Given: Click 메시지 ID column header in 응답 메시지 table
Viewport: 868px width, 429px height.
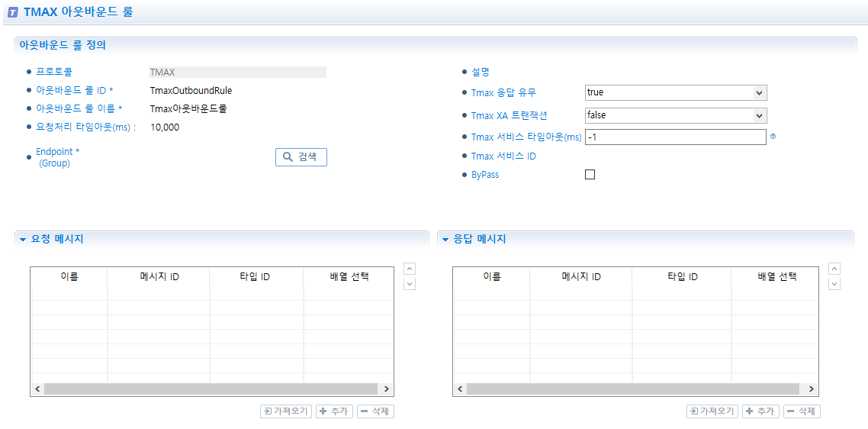Looking at the screenshot, I should tap(580, 276).
